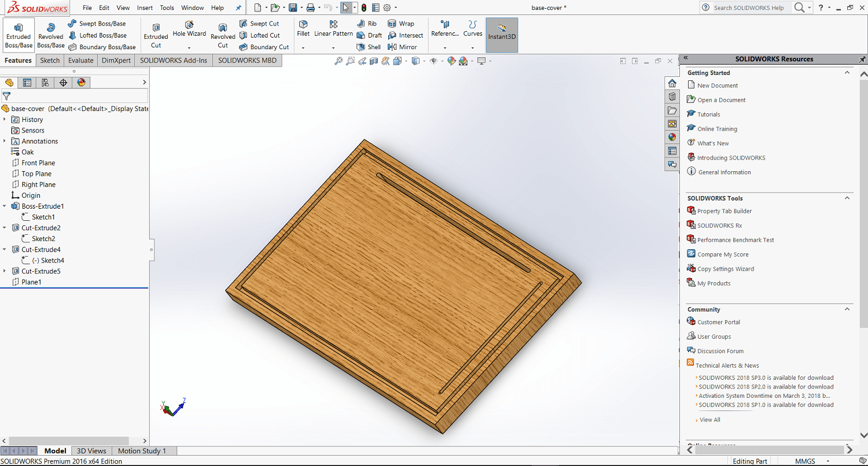Image resolution: width=868 pixels, height=466 pixels.
Task: Switch to the Sketch tab
Action: click(x=50, y=60)
